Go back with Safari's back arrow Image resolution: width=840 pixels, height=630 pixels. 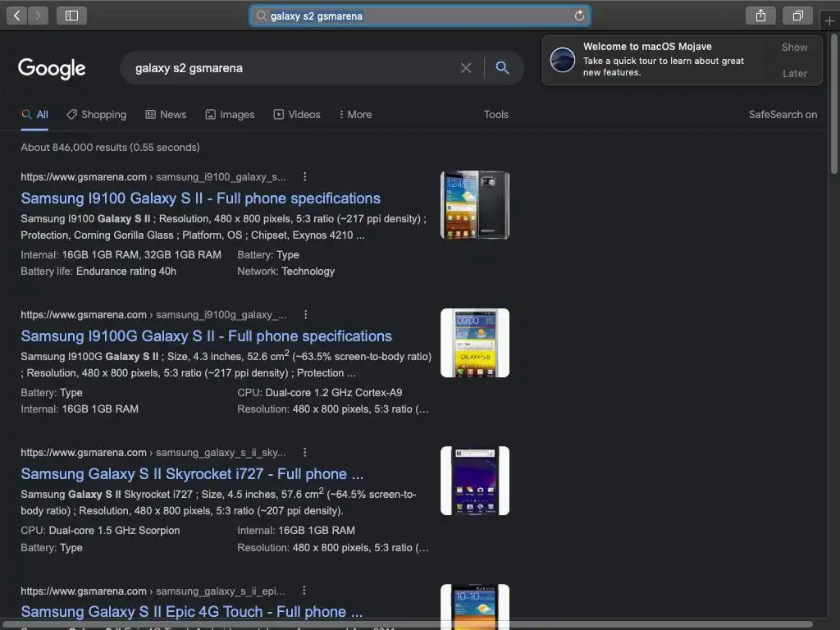(x=16, y=16)
